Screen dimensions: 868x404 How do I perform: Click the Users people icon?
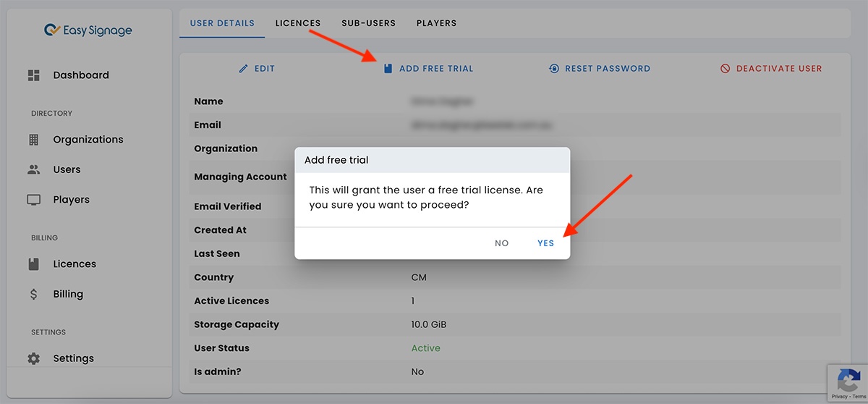pos(34,169)
